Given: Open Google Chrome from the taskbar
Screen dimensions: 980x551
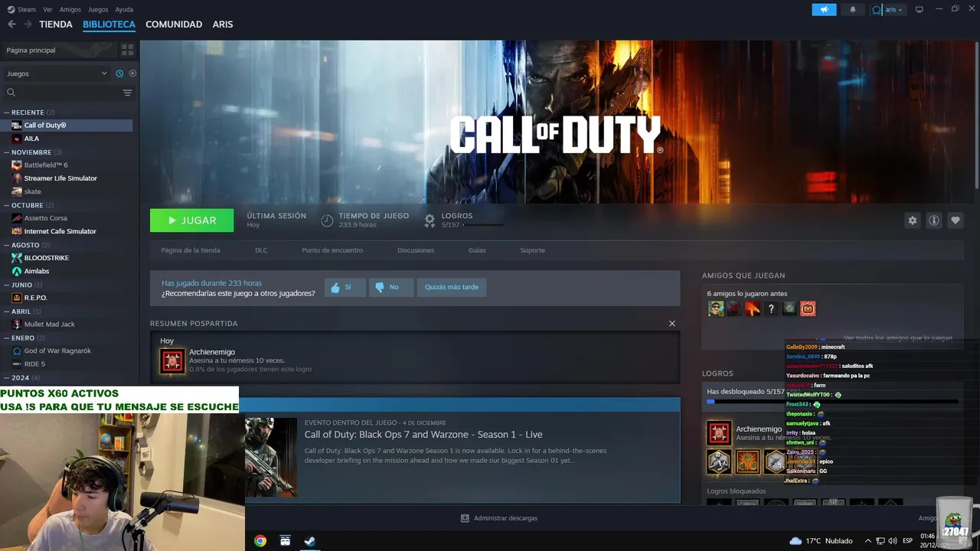Looking at the screenshot, I should tap(260, 540).
